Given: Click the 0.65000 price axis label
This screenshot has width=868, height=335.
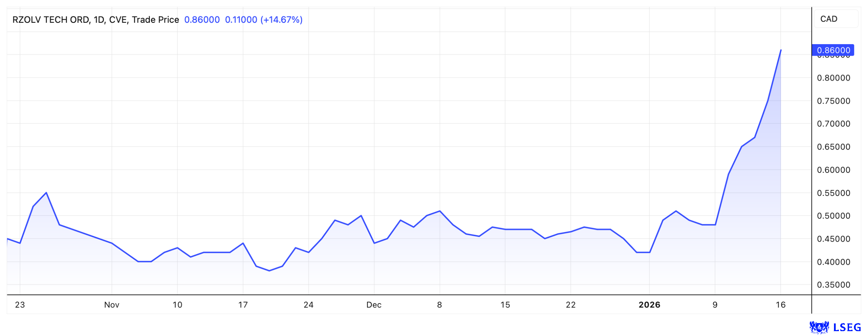Looking at the screenshot, I should [833, 146].
